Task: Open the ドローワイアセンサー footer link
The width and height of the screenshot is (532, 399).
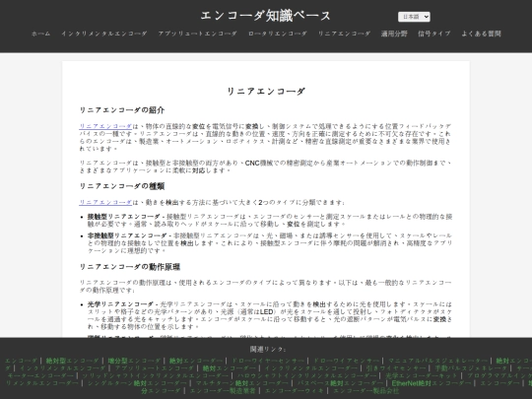Action: point(346,361)
